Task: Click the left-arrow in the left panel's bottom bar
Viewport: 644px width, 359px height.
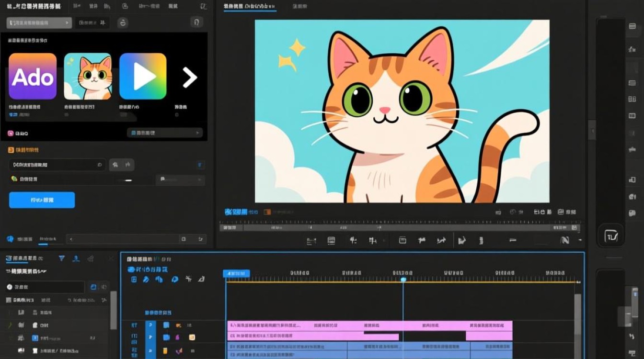Action: pyautogui.click(x=70, y=239)
